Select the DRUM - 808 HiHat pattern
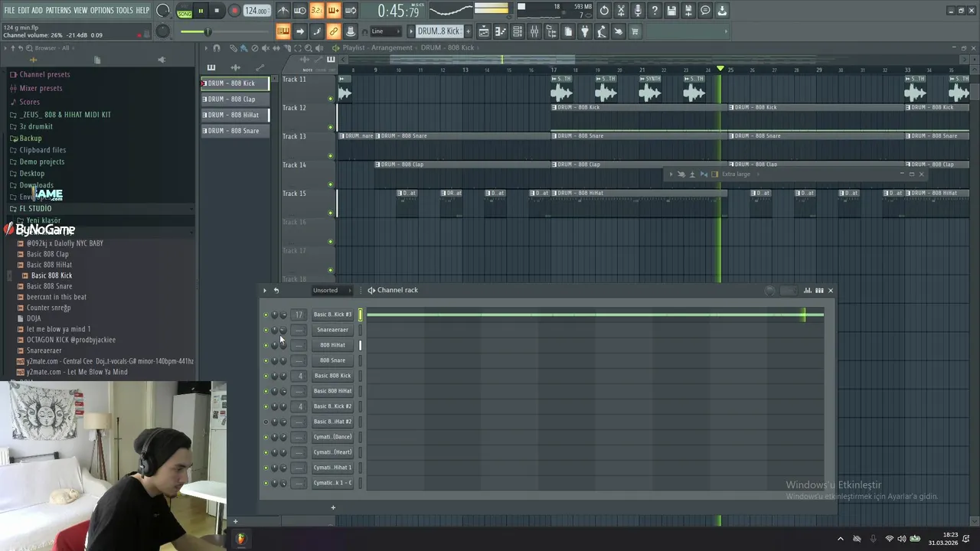This screenshot has width=980, height=551. click(235, 115)
